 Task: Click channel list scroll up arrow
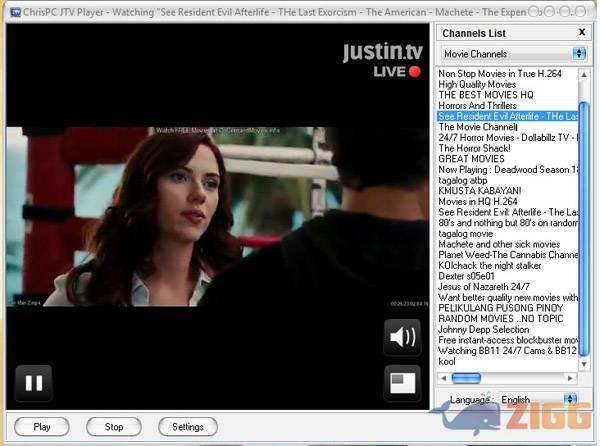(x=584, y=75)
